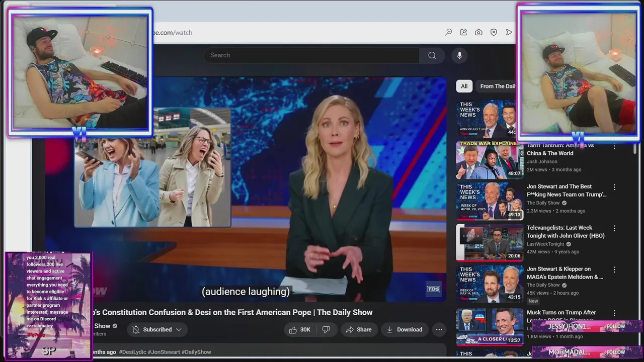
Task: Open options menu for Tariff Tantrum video
Action: 614,146
